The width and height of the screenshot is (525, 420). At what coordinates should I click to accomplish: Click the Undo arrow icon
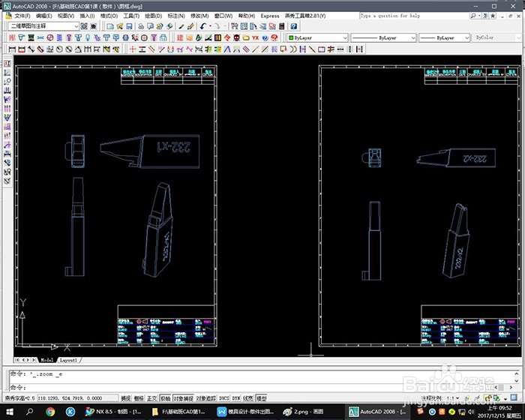(203, 26)
